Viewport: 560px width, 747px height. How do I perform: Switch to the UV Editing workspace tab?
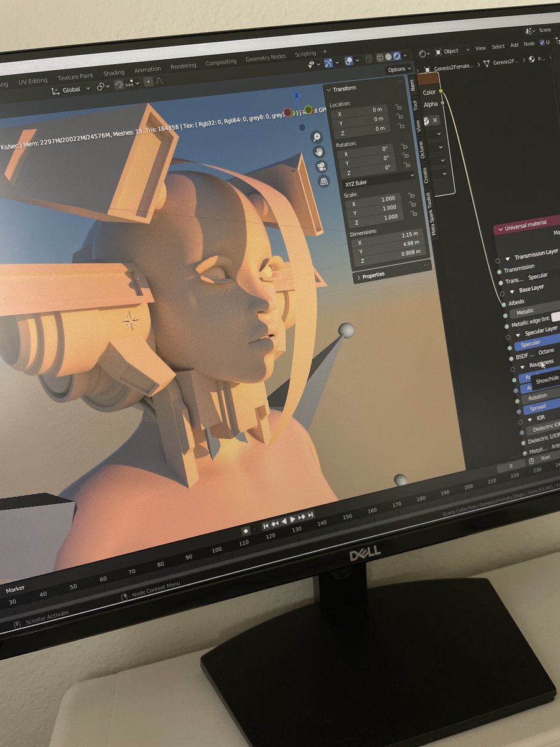[33, 81]
